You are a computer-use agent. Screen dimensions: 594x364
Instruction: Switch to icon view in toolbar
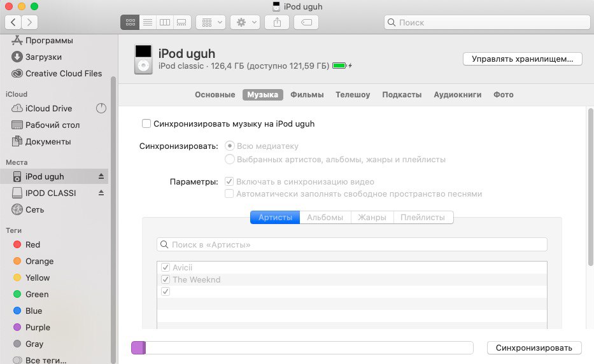(130, 22)
